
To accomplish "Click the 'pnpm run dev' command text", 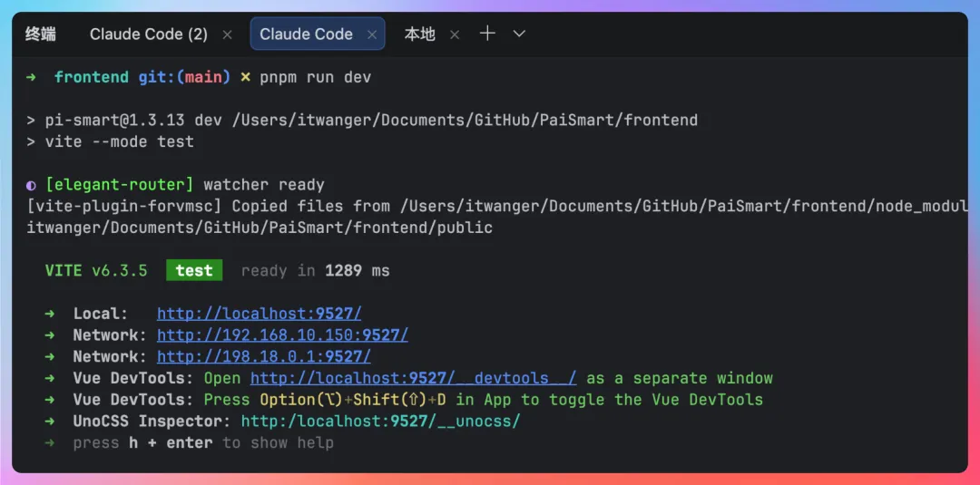I will [x=316, y=77].
